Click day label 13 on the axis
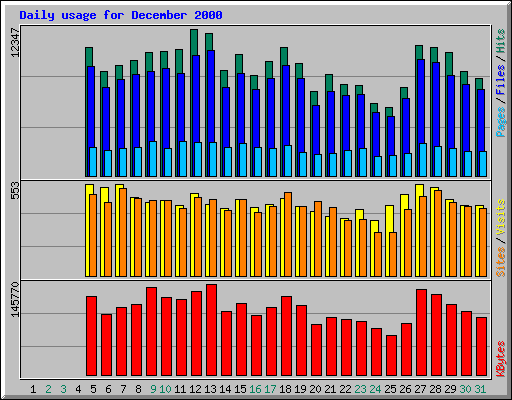512x400 pixels. (x=210, y=389)
